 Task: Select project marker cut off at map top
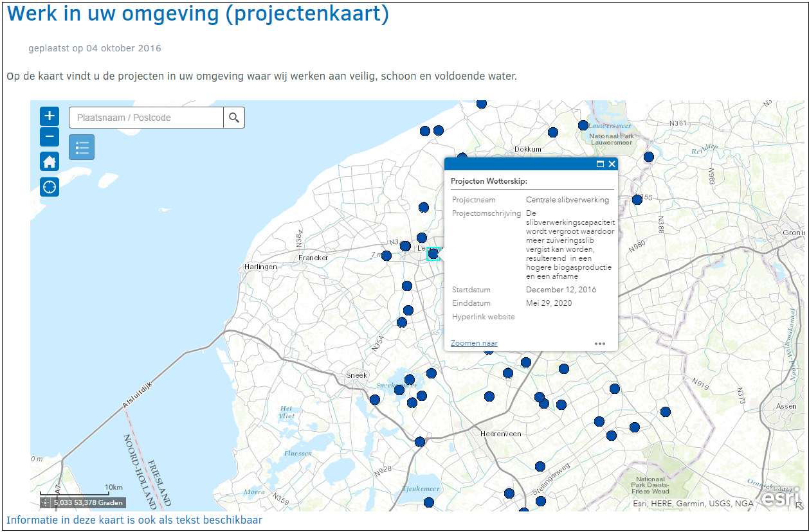[x=481, y=103]
